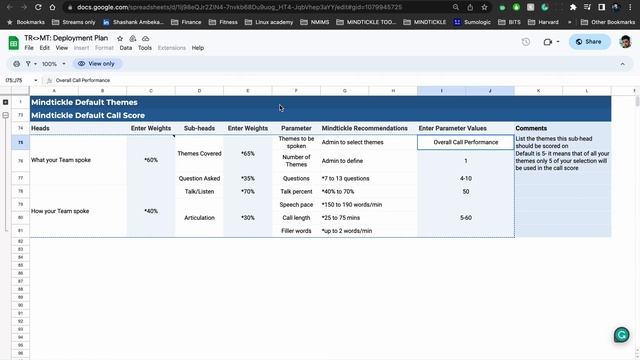This screenshot has height=360, width=640.
Task: Click the browser back arrow
Action: click(10, 7)
